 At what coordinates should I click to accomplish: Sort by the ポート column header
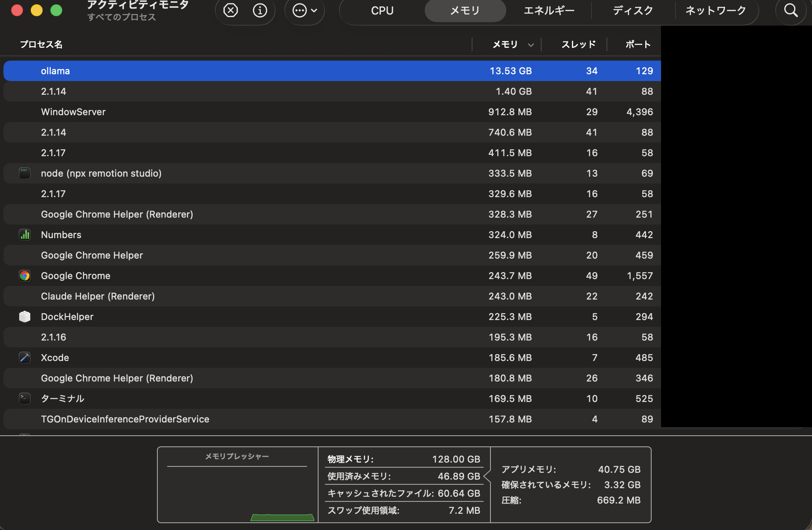(637, 44)
